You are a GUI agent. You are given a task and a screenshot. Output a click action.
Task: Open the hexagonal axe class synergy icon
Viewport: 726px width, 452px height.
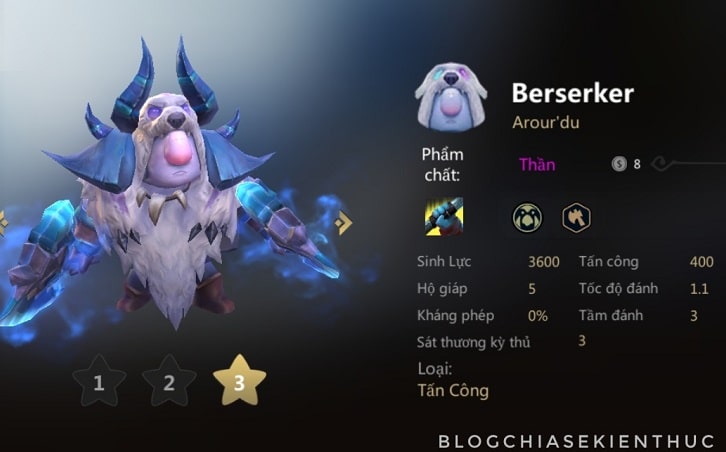[x=576, y=218]
